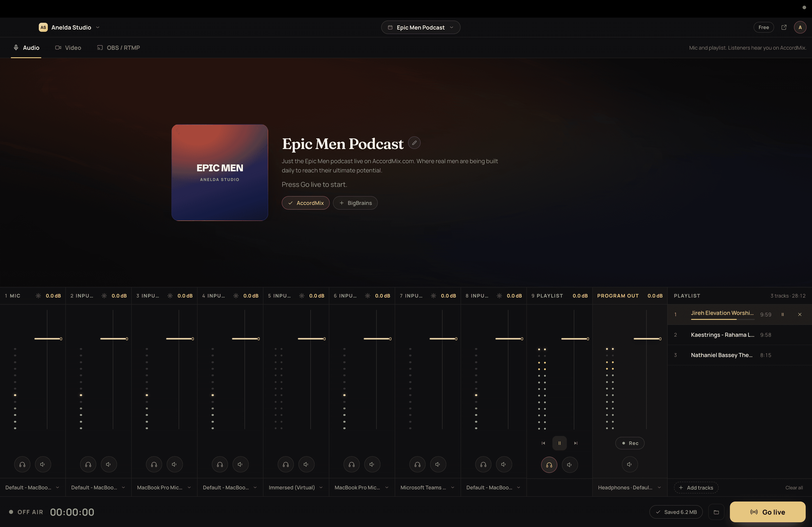Viewport: 812px width, 527px height.
Task: Toggle headphone monitor on channel 1 MIC
Action: [x=22, y=464]
